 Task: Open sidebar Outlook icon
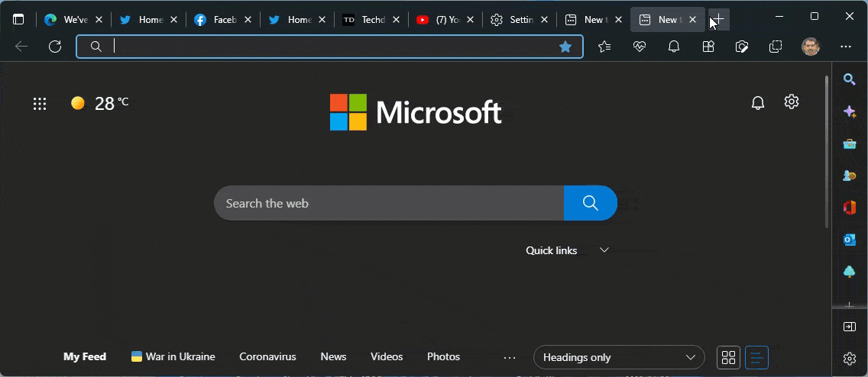849,240
